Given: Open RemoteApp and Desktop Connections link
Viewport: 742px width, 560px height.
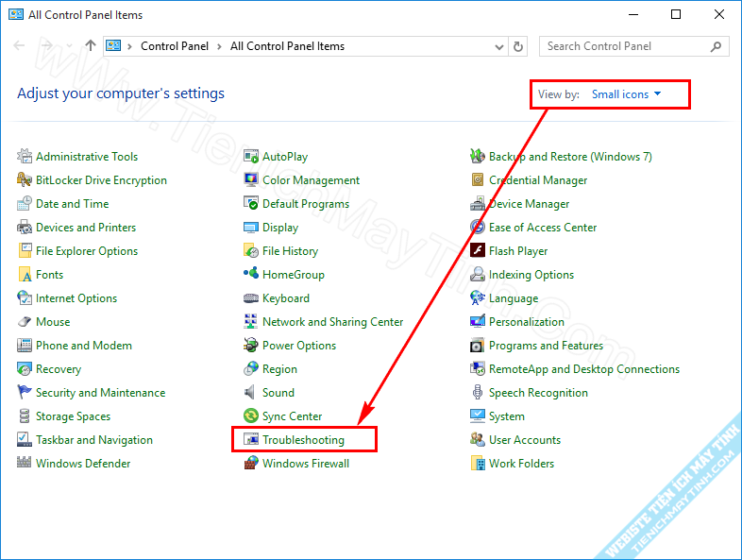Looking at the screenshot, I should pyautogui.click(x=584, y=368).
